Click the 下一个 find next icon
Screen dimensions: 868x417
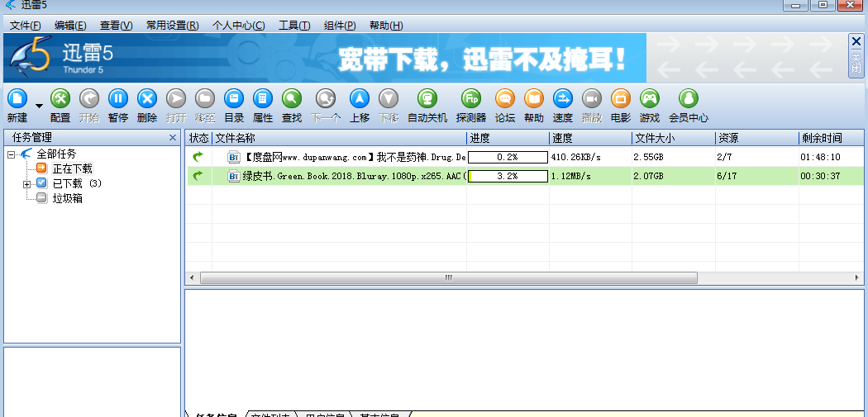pos(326,100)
